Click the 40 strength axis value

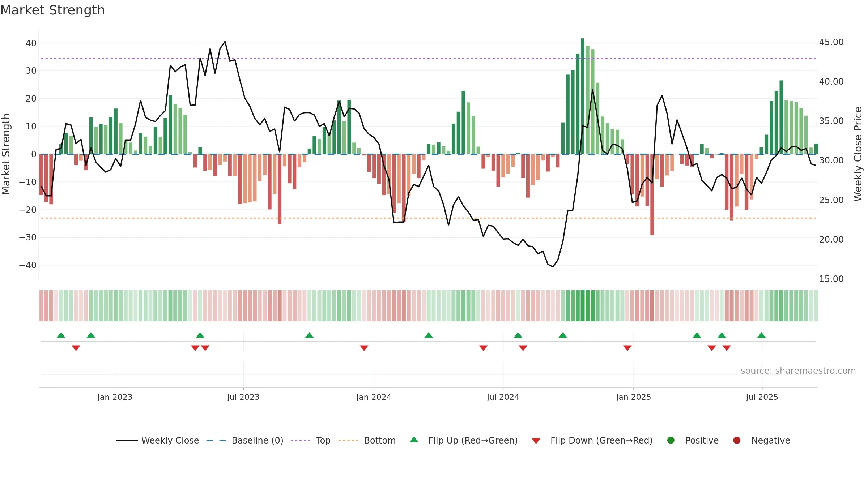point(31,43)
